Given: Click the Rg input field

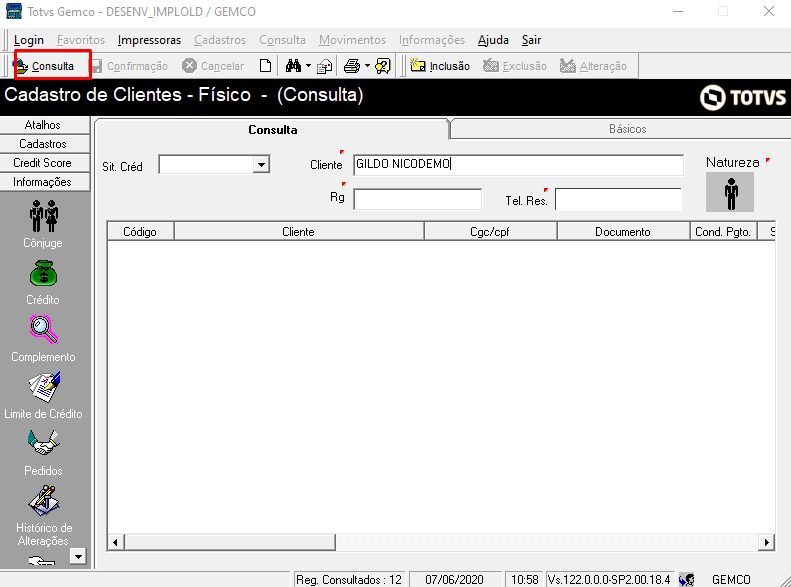Looking at the screenshot, I should [x=417, y=199].
